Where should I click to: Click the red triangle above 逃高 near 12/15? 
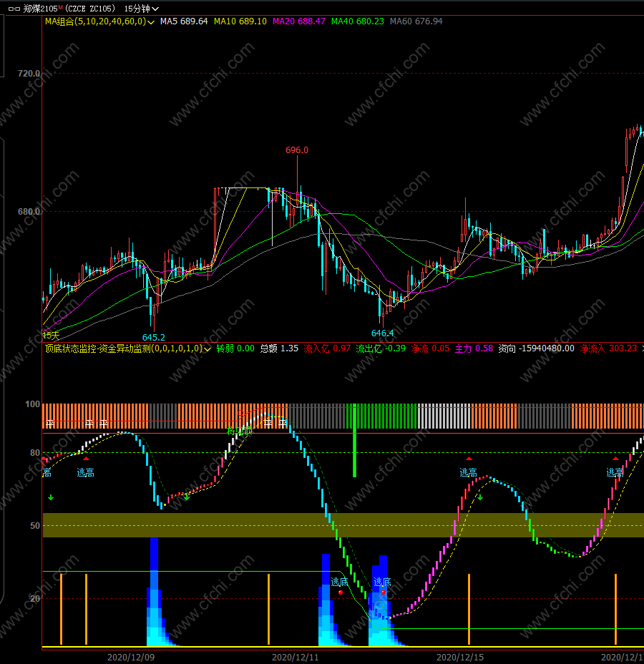[x=469, y=459]
